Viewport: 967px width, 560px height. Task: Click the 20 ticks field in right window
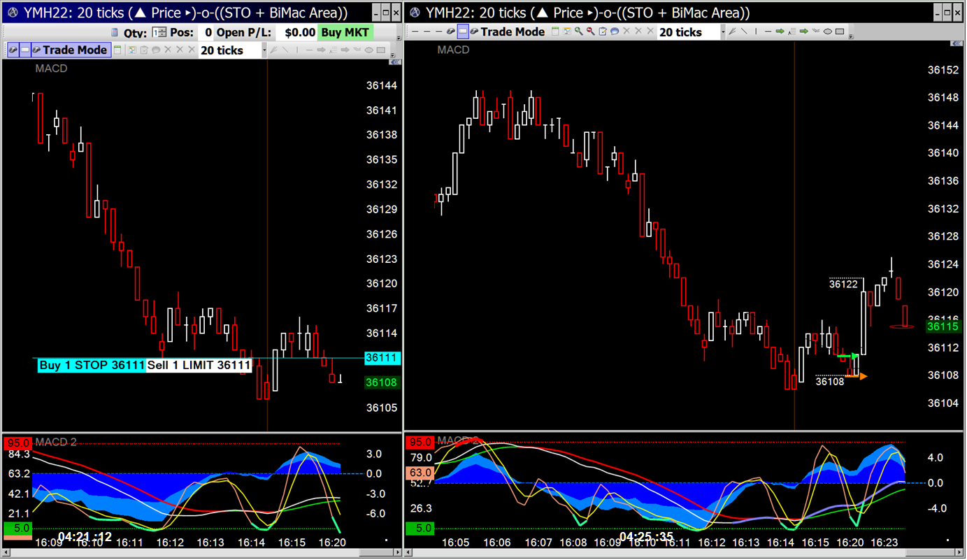[689, 32]
